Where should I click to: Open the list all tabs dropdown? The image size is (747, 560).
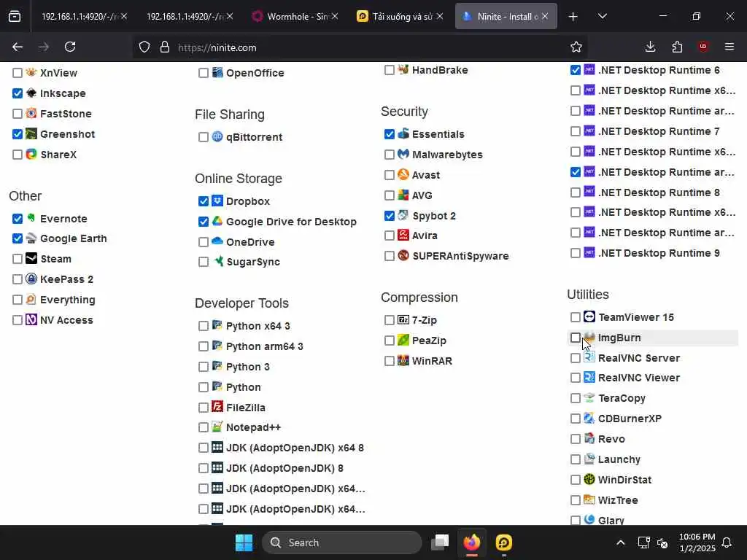point(603,16)
